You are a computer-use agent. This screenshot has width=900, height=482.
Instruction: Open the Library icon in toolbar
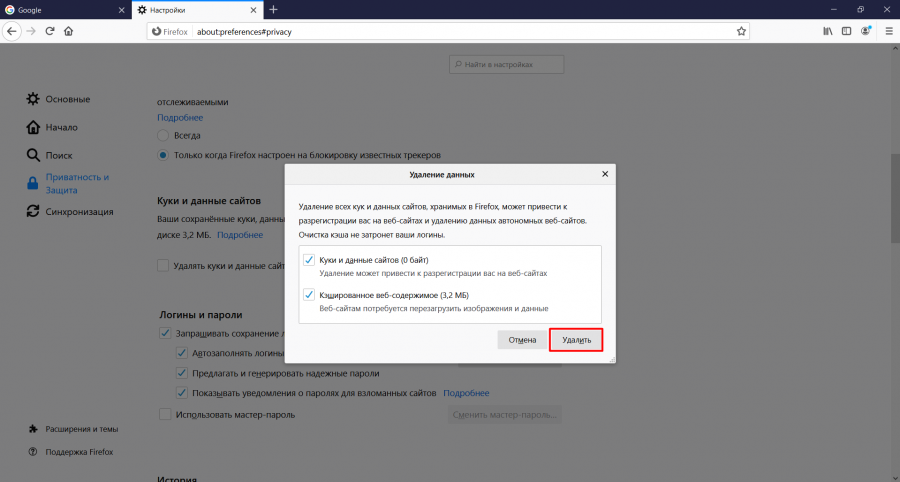pos(827,31)
